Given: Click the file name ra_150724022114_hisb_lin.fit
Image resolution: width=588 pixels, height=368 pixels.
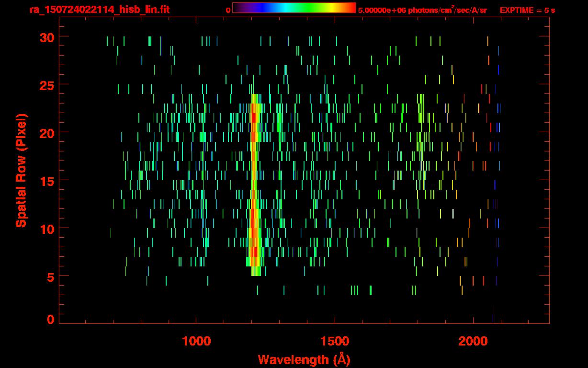Looking at the screenshot, I should click(x=99, y=10).
